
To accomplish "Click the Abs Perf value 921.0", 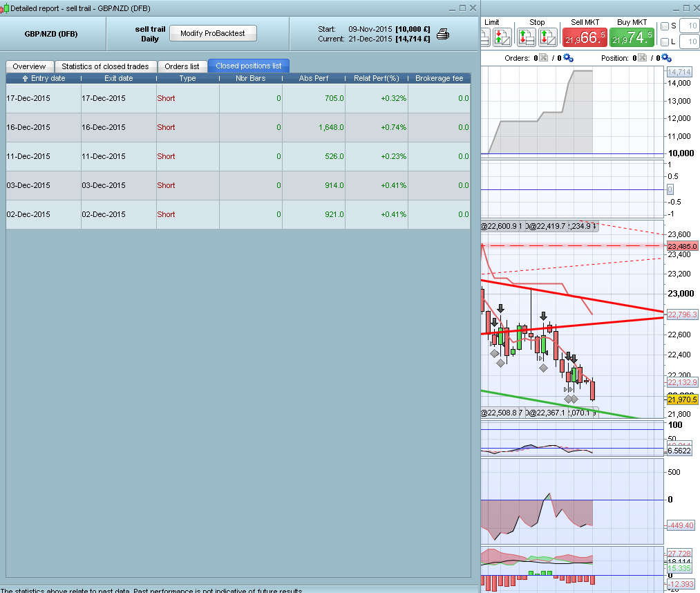I will tap(334, 214).
